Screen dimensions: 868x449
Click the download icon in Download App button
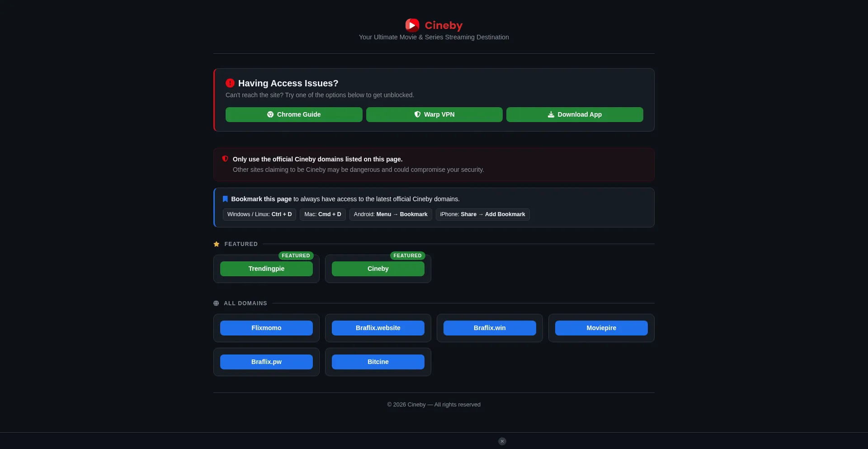[x=551, y=114]
